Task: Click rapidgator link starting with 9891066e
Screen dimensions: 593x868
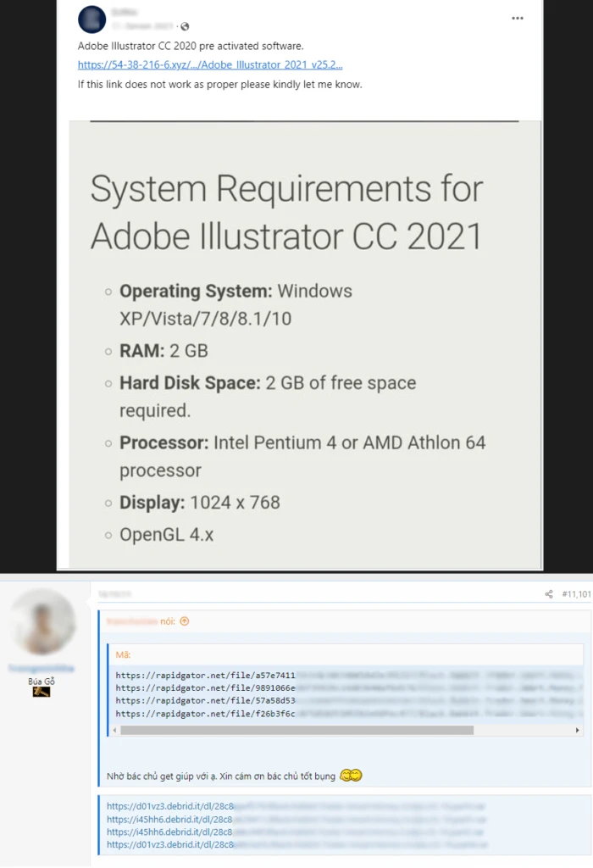Action: 205,688
